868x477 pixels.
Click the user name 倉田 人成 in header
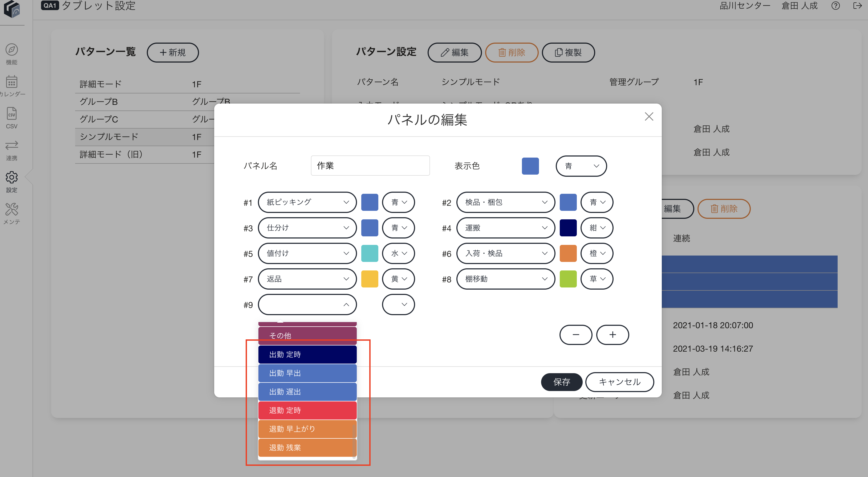(799, 6)
